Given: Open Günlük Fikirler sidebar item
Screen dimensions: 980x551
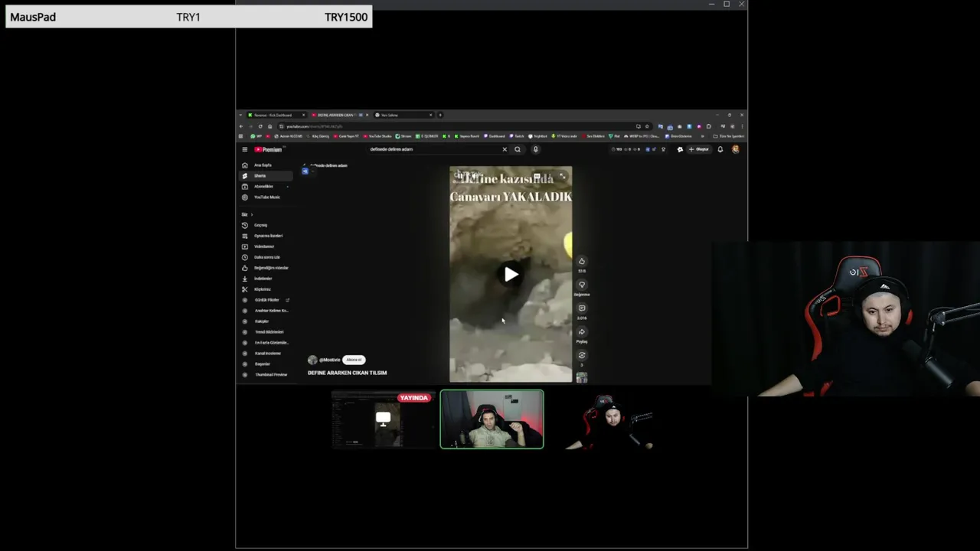Looking at the screenshot, I should (x=266, y=300).
